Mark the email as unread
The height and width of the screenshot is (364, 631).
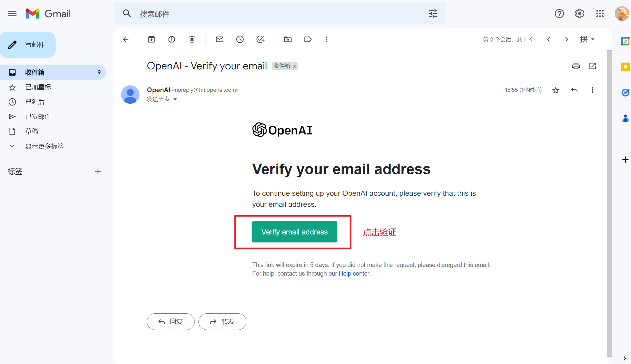(x=219, y=39)
